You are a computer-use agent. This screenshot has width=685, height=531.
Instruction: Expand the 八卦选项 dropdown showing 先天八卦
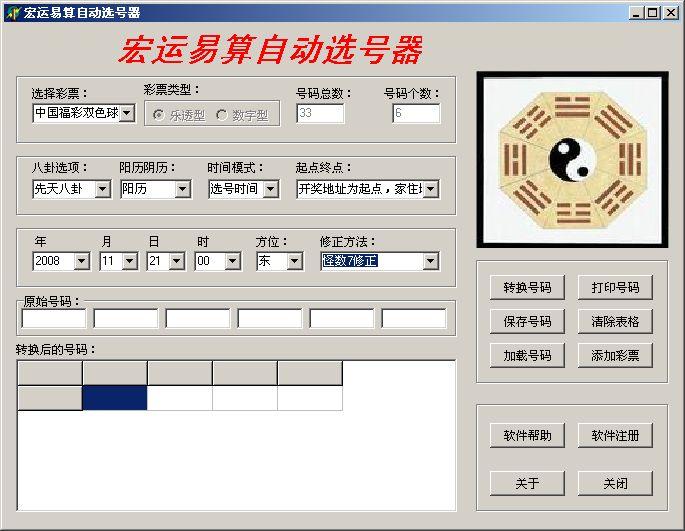click(x=103, y=189)
